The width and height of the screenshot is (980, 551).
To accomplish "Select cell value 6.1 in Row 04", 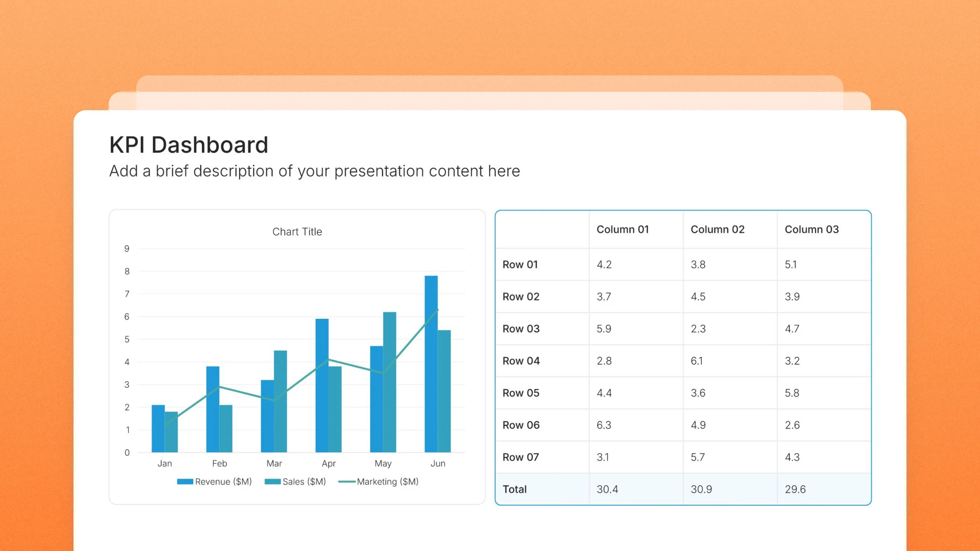I will click(x=697, y=361).
